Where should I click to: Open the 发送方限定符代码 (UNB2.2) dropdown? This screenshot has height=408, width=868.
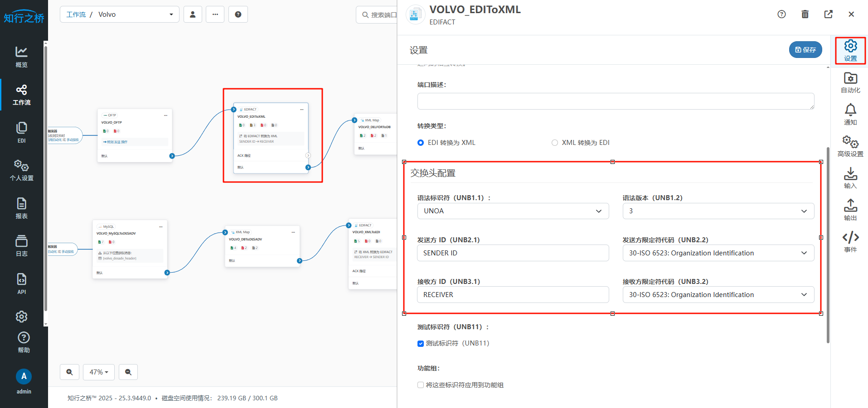coord(718,253)
